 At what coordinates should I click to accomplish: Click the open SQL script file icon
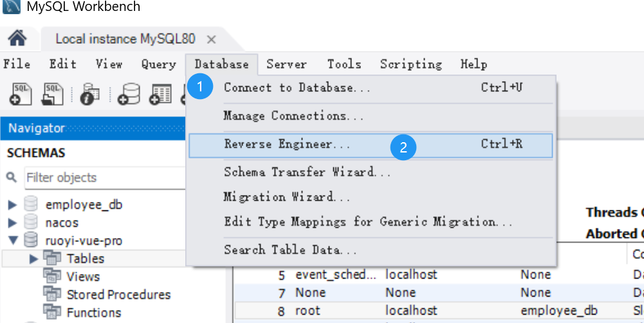click(53, 94)
